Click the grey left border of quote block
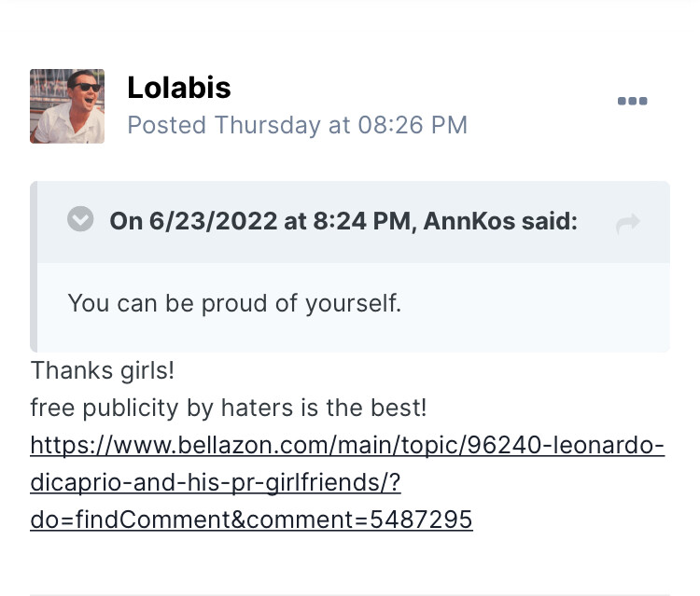This screenshot has width=700, height=596. coord(34,266)
